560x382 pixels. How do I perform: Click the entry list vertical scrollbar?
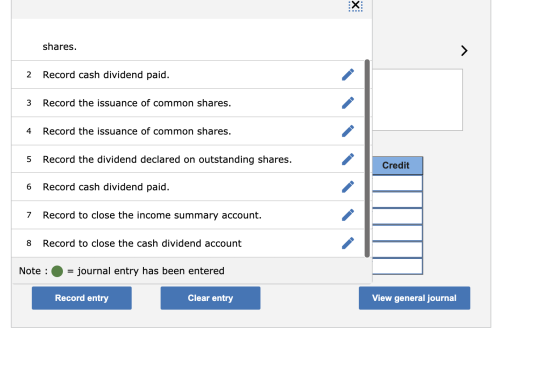coord(367,158)
